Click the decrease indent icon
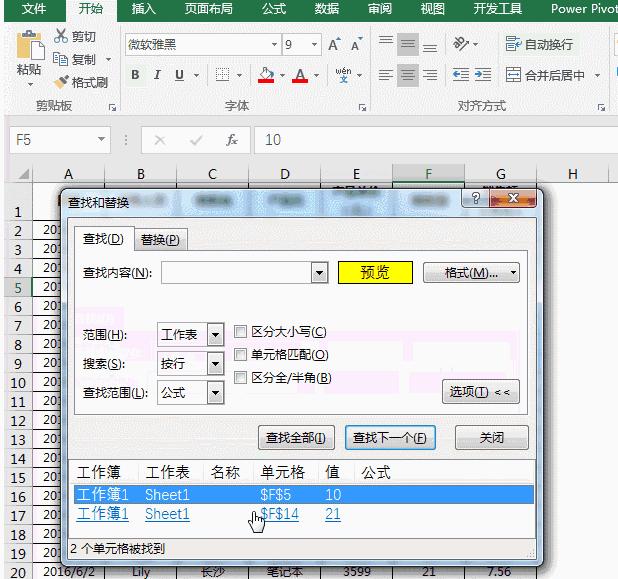Image resolution: width=618 pixels, height=579 pixels. 461,74
